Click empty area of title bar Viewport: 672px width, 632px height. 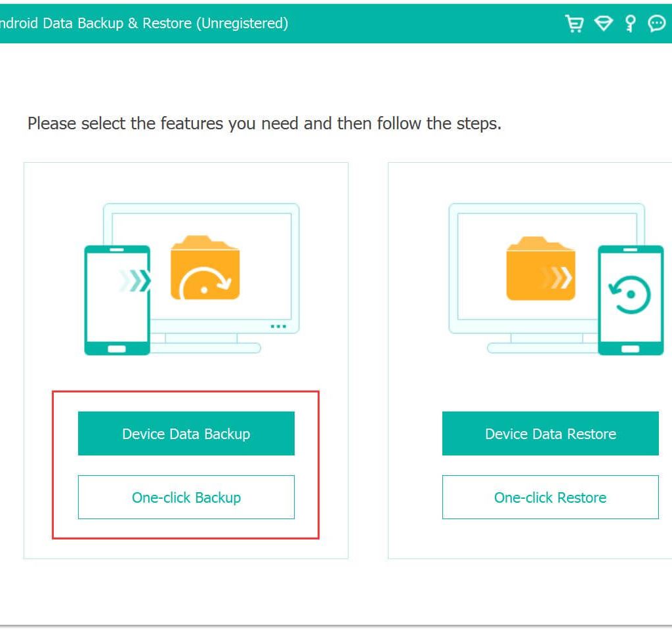tap(427, 24)
